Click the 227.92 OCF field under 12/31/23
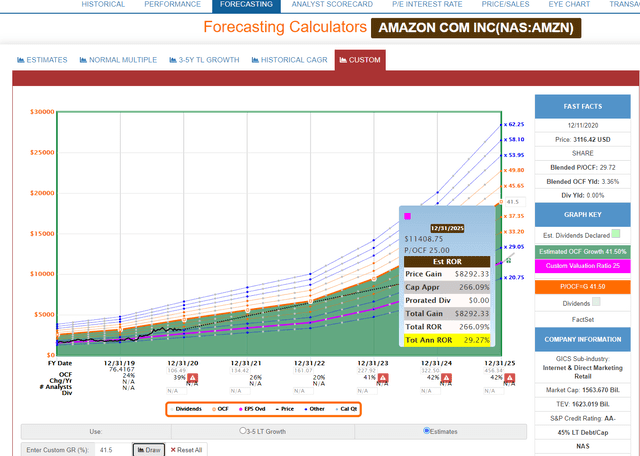 [367, 371]
